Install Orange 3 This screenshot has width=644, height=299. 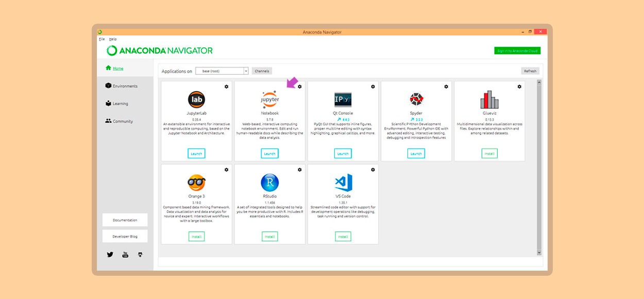(x=196, y=237)
